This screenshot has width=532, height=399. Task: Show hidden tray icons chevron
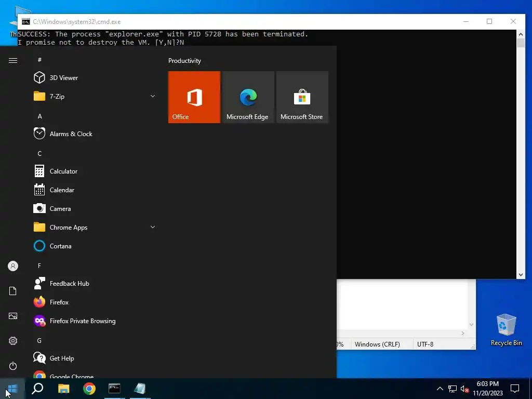pyautogui.click(x=440, y=389)
